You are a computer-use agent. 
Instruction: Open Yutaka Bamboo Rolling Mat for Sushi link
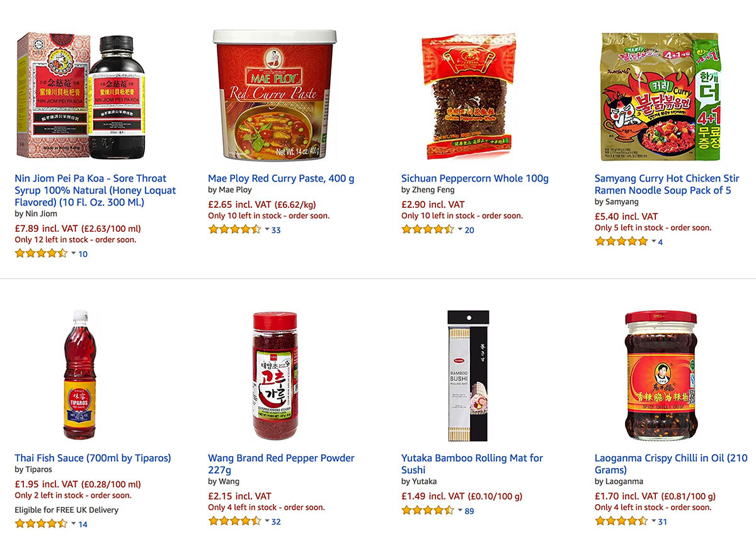coord(472,464)
